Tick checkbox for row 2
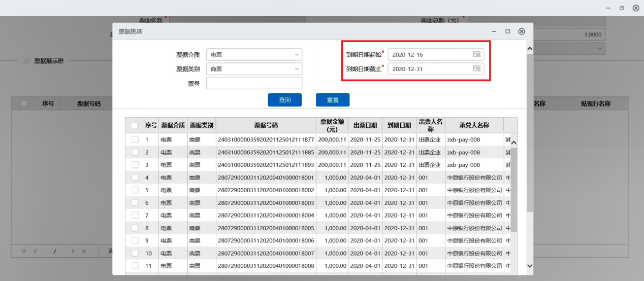This screenshot has height=281, width=644. pos(135,152)
